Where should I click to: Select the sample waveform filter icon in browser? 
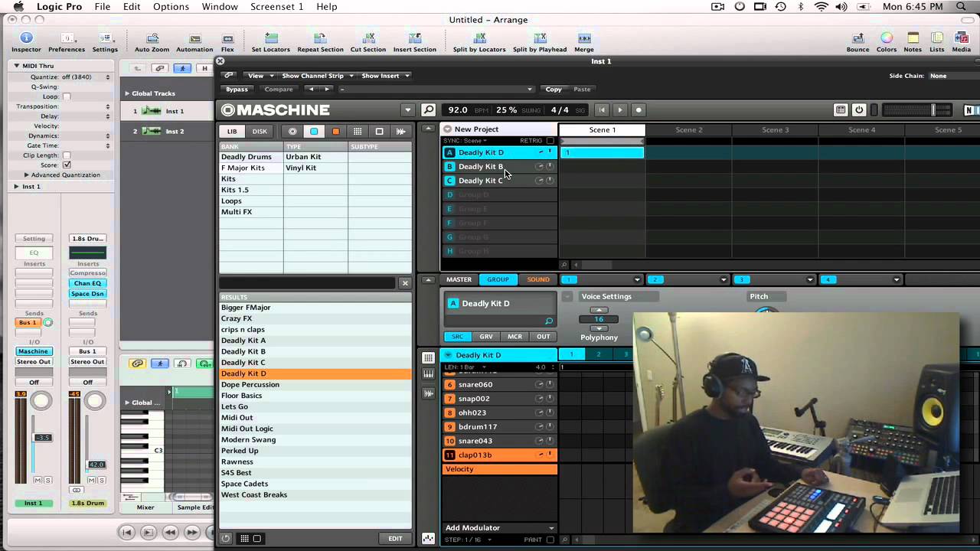click(400, 132)
